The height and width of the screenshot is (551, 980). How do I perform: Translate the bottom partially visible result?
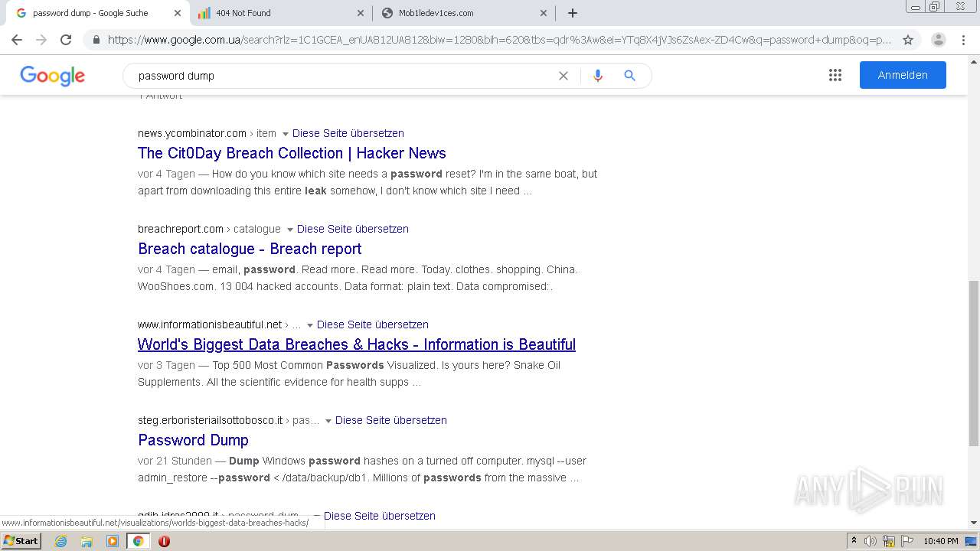coord(380,516)
